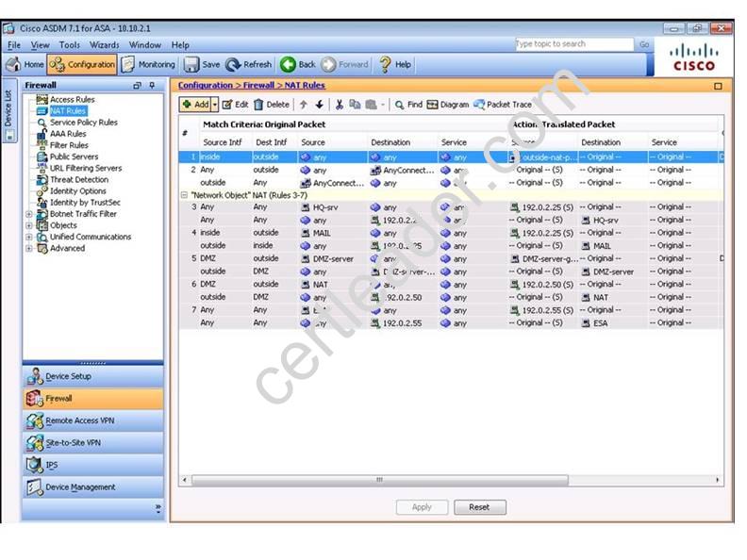Open the Window menu
Image resolution: width=747 pixels, height=560 pixels.
[x=145, y=44]
